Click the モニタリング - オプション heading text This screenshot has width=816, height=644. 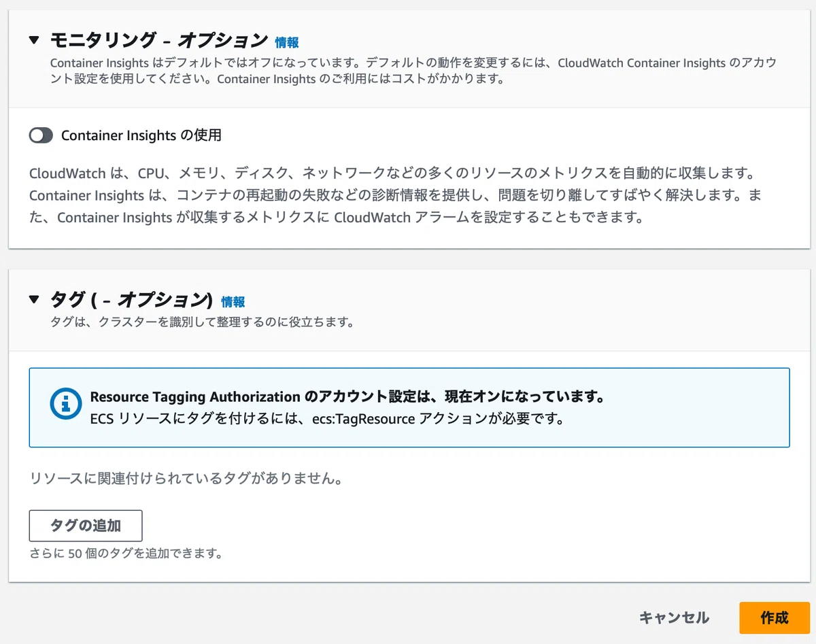159,39
